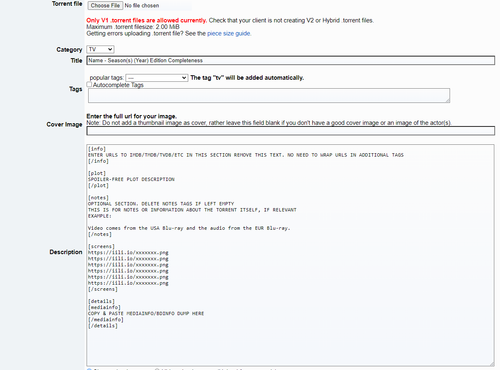
Task: Click the 'Torrent file' field label
Action: (67, 4)
